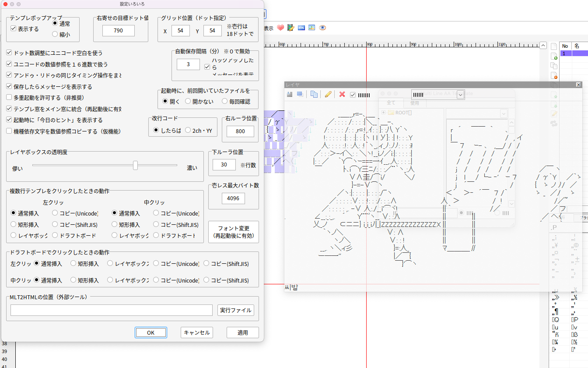Click the add page icon with green plus
Screen dimensions: 588x368
tap(554, 56)
